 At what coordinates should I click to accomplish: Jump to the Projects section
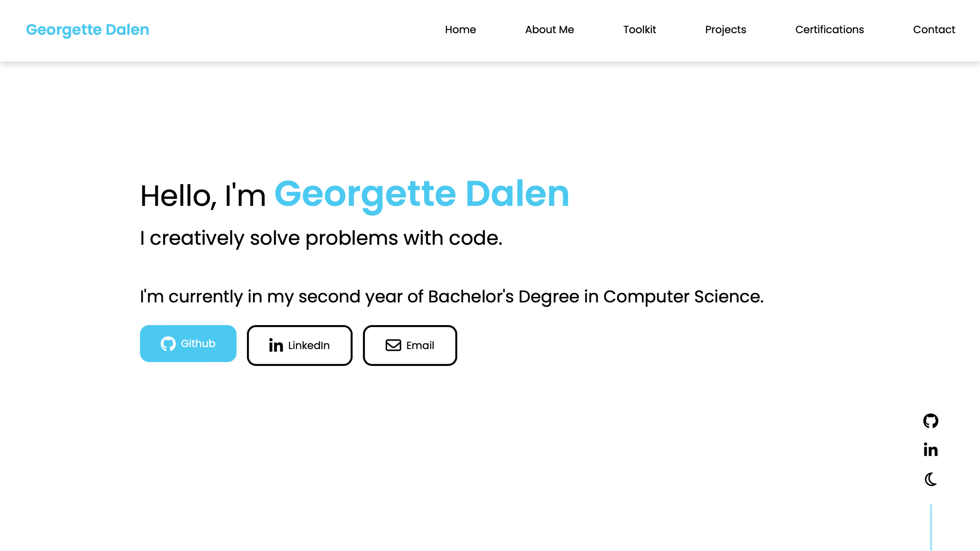[x=726, y=30]
